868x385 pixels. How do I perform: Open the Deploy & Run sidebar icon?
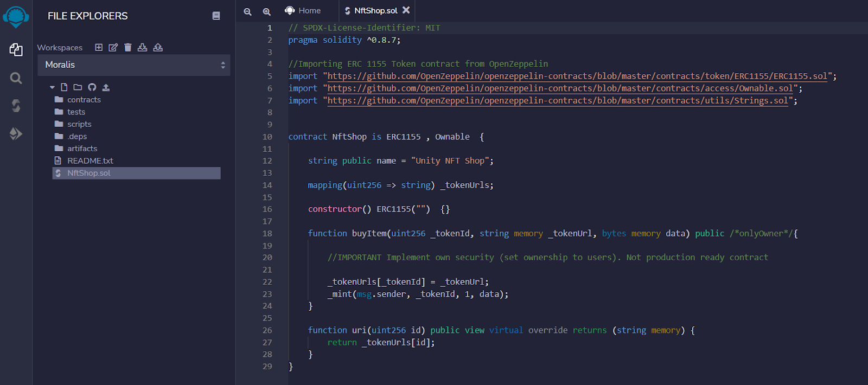coord(16,133)
